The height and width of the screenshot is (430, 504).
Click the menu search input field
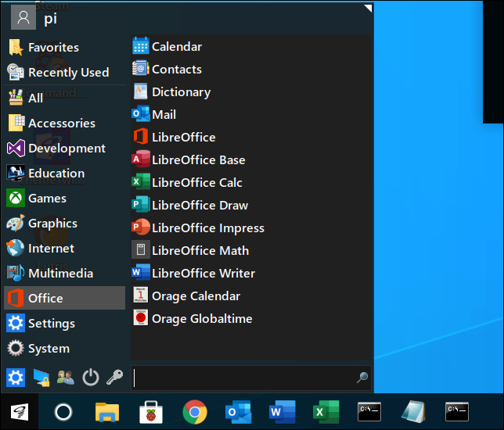click(244, 378)
